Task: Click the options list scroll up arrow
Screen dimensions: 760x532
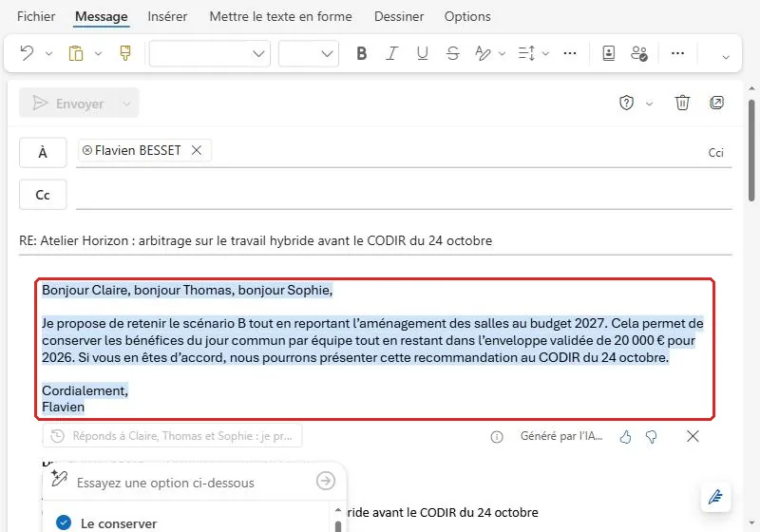Action: 338,510
